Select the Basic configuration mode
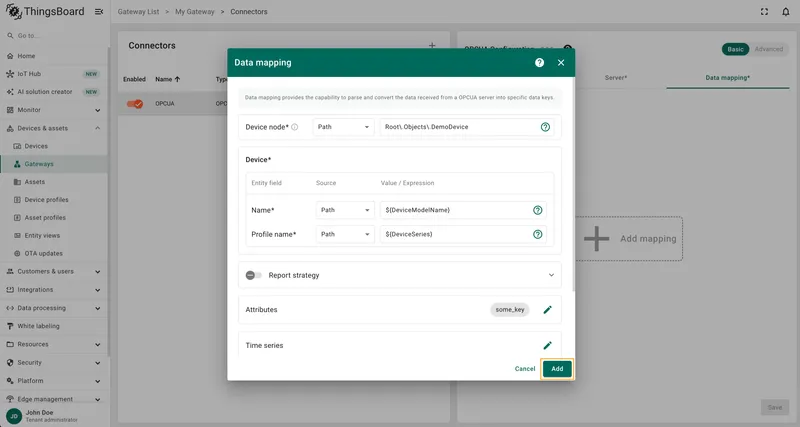 pos(735,49)
